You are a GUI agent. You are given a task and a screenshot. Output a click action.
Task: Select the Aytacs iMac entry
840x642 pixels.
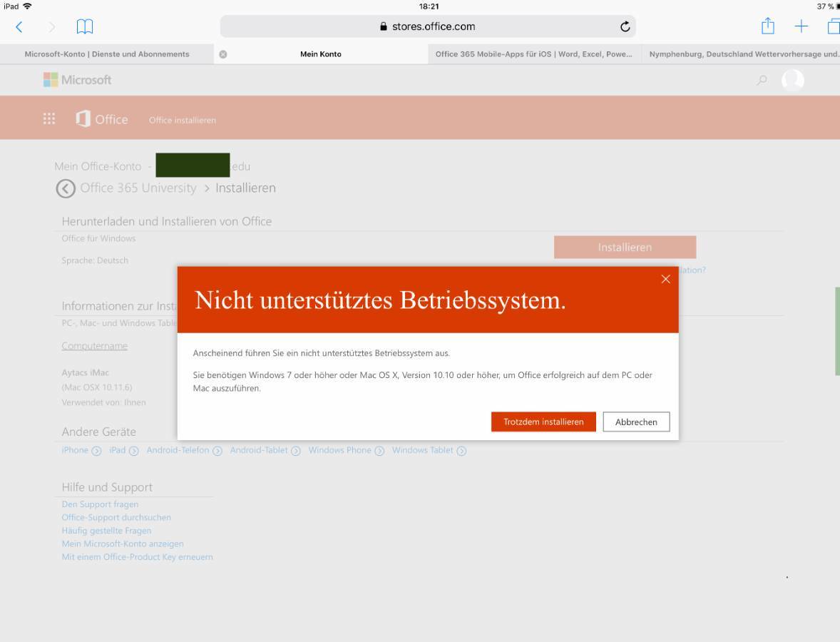point(85,372)
